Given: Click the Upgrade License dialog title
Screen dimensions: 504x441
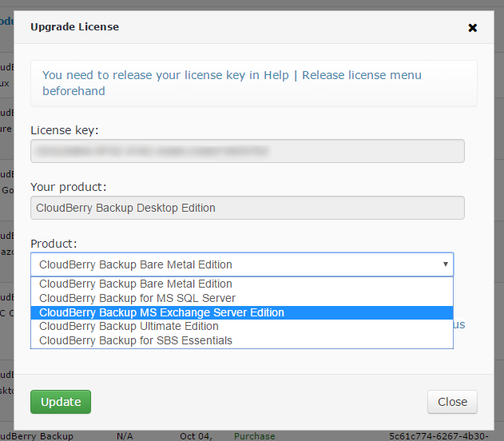Looking at the screenshot, I should pyautogui.click(x=74, y=26).
